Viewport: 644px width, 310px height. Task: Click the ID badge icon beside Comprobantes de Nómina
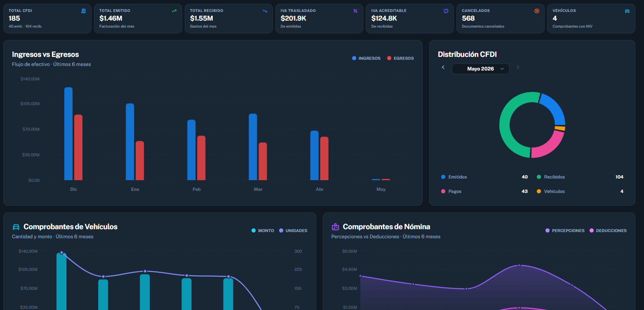point(335,227)
